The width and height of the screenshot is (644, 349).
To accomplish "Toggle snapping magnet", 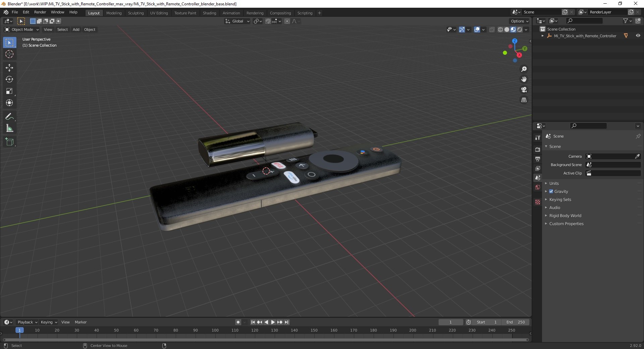I will pos(268,21).
